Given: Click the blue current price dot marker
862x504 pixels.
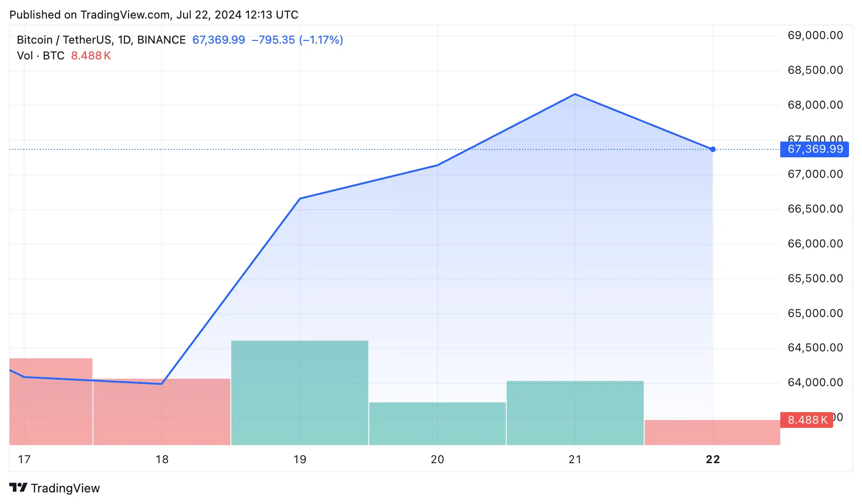Looking at the screenshot, I should [x=712, y=149].
